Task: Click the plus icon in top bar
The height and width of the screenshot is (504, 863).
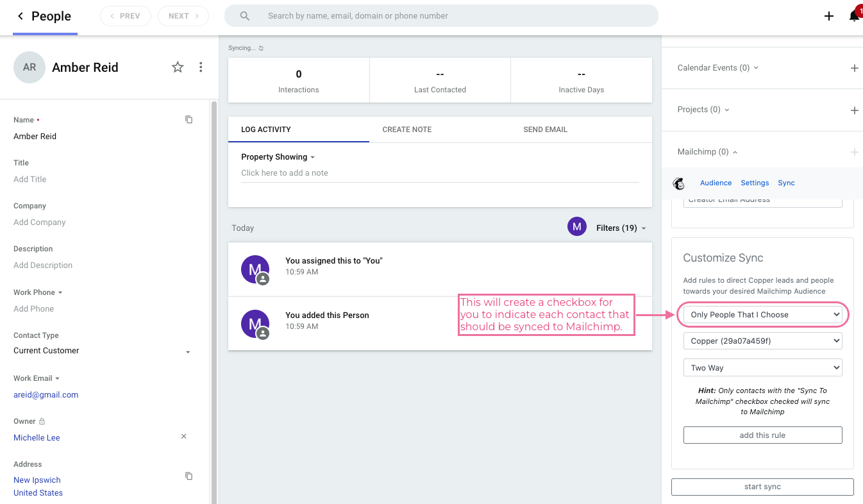Action: [829, 16]
